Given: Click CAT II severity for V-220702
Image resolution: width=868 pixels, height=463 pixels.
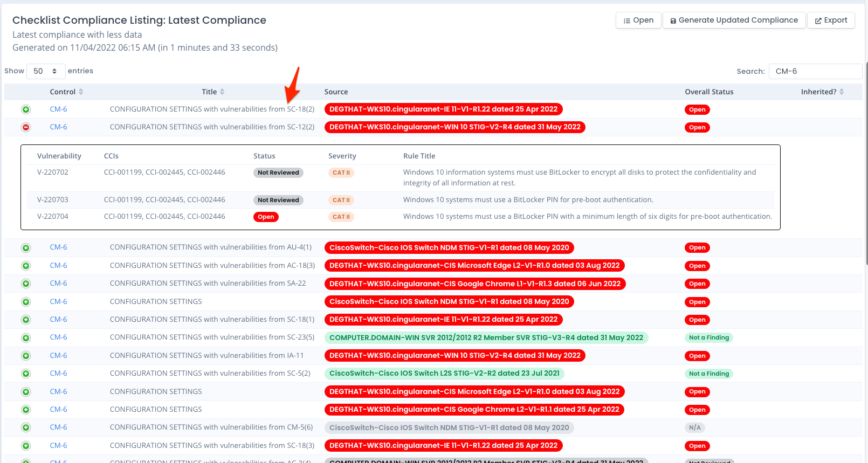Looking at the screenshot, I should pyautogui.click(x=341, y=172).
